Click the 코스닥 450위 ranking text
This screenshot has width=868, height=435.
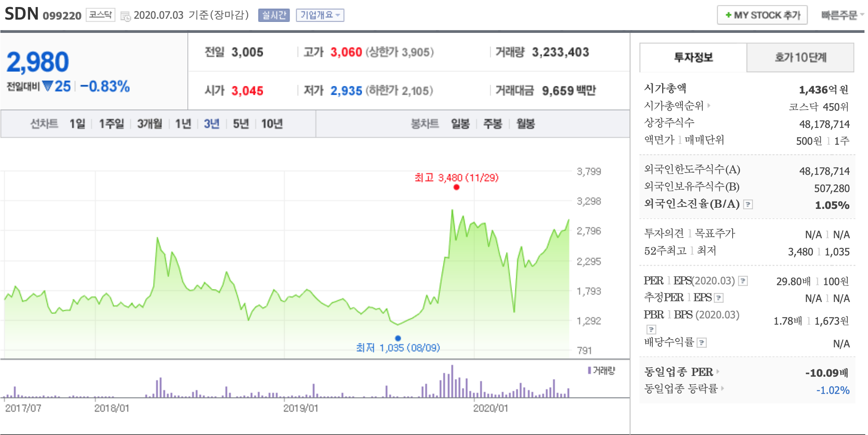click(818, 107)
